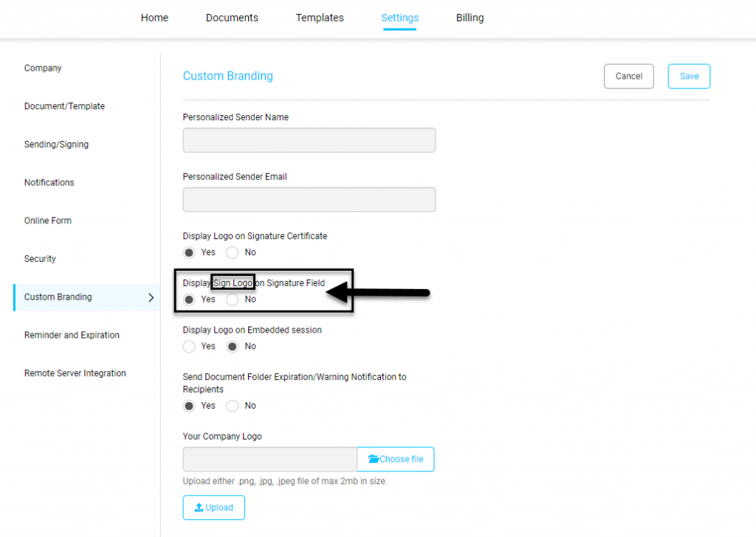Enable Yes for Expiration/Warning Notification

tap(189, 406)
